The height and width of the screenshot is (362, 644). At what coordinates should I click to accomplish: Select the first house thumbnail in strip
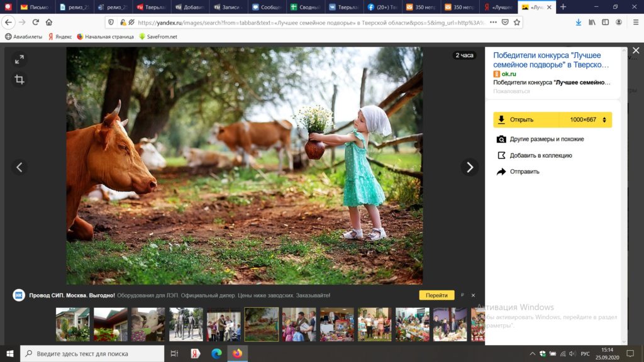[x=72, y=324]
